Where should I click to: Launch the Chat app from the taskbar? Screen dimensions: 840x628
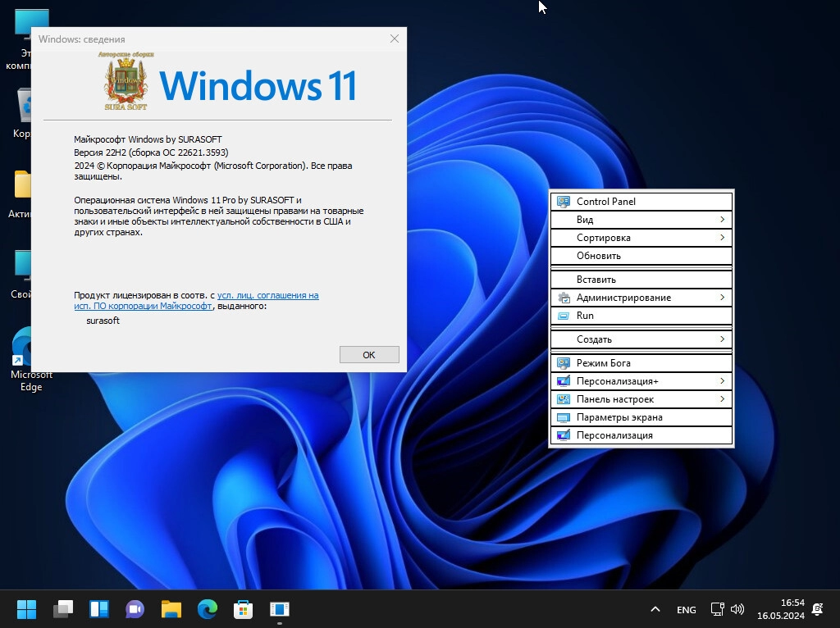click(135, 609)
